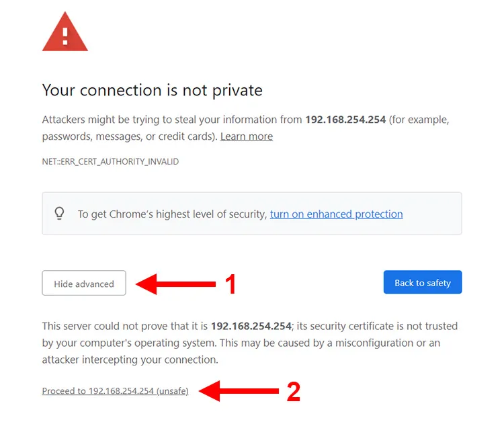
Task: Click the 'Attackers might be trying' warning sentence
Action: [x=245, y=128]
